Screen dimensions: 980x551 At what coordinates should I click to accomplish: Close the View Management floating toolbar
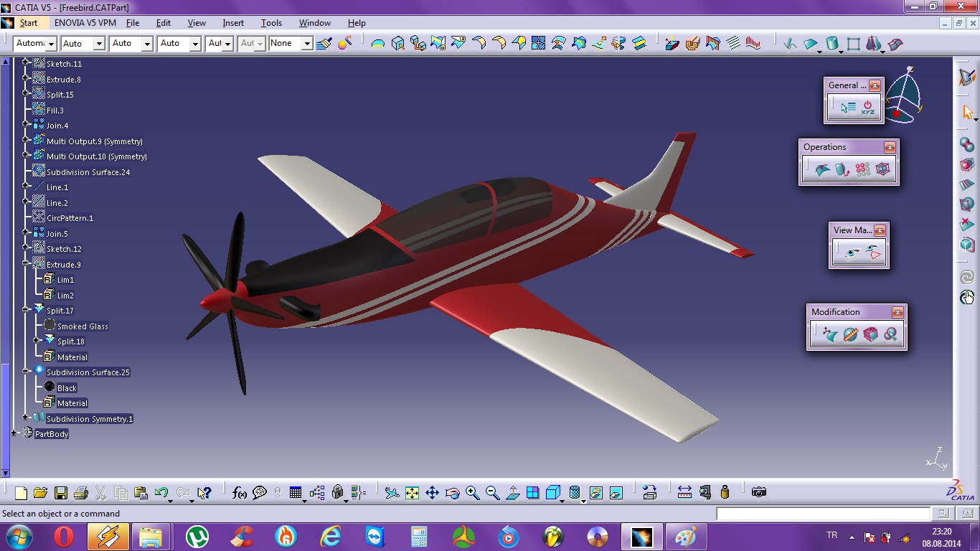[x=880, y=230]
